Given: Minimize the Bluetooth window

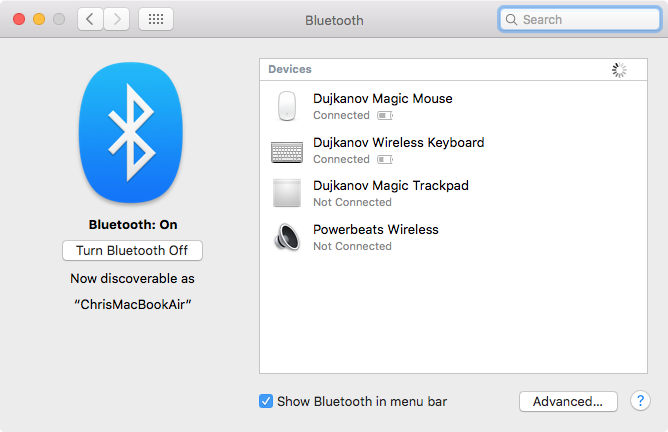Looking at the screenshot, I should pos(39,19).
